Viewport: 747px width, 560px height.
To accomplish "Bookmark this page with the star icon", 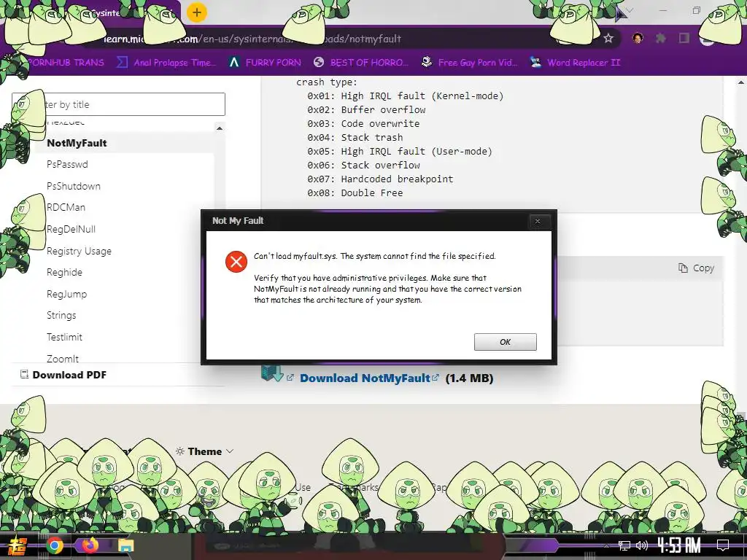I will click(x=608, y=38).
